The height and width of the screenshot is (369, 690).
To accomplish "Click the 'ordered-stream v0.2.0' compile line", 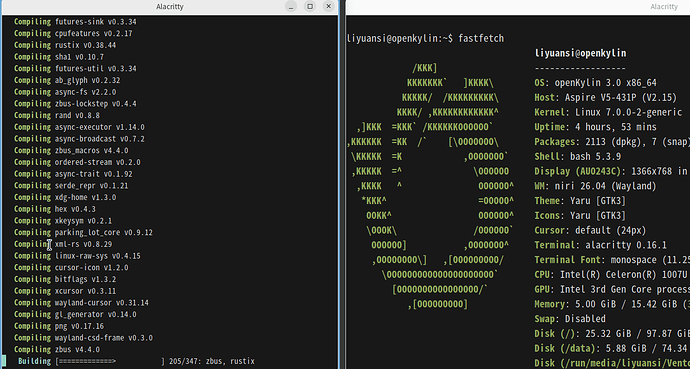I will pos(77,162).
